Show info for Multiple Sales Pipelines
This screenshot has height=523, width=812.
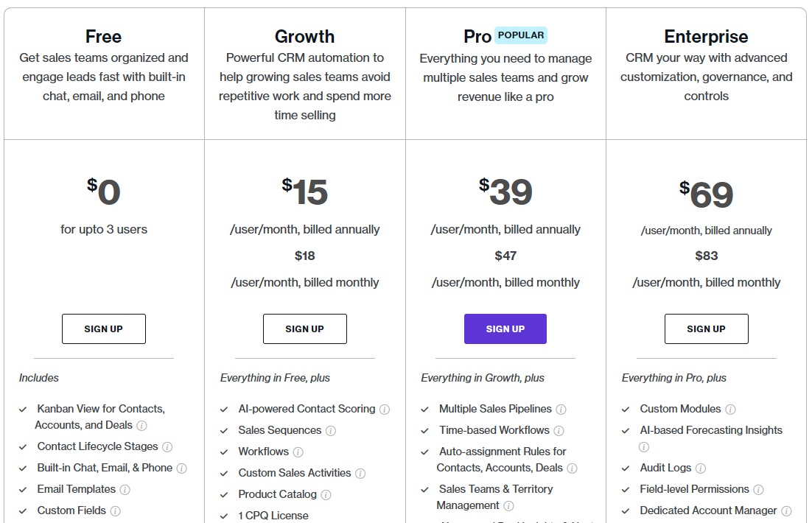click(x=561, y=410)
